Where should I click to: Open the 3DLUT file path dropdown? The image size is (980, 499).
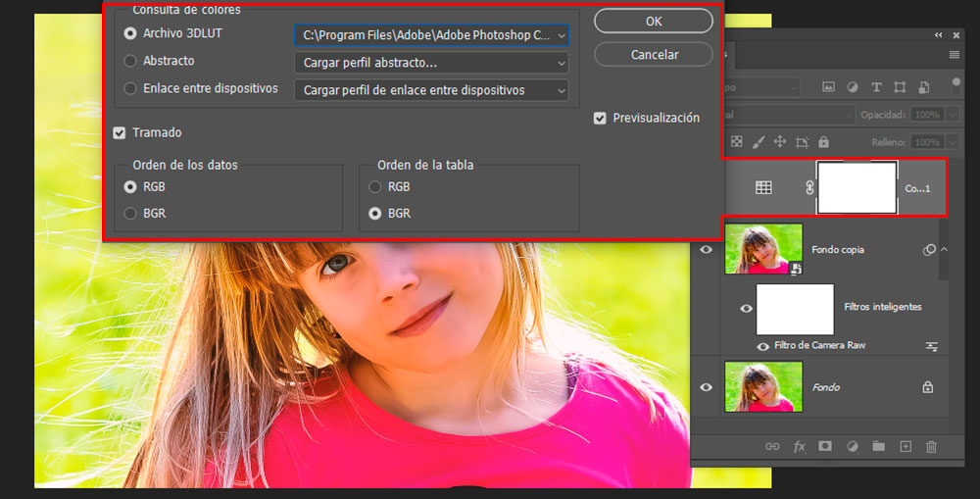click(431, 35)
